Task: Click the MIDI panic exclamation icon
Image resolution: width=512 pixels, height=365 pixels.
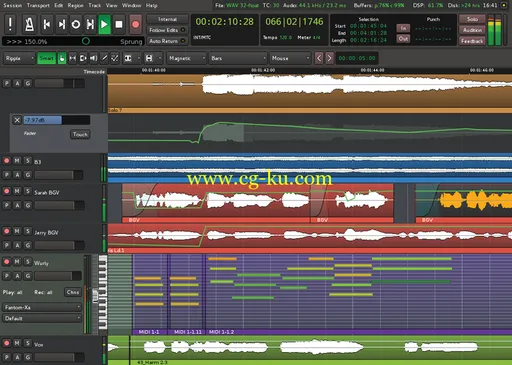Action: point(10,24)
